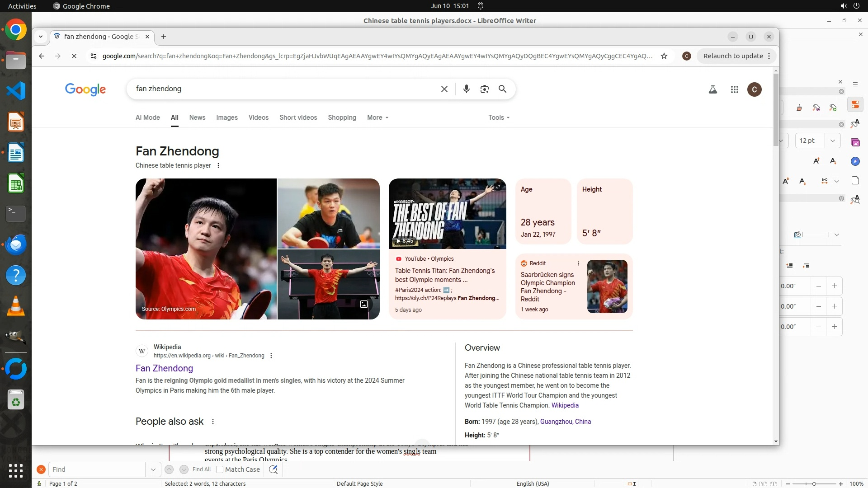Screen dimensions: 868x488
Task: Switch to the Images tab
Action: click(226, 117)
